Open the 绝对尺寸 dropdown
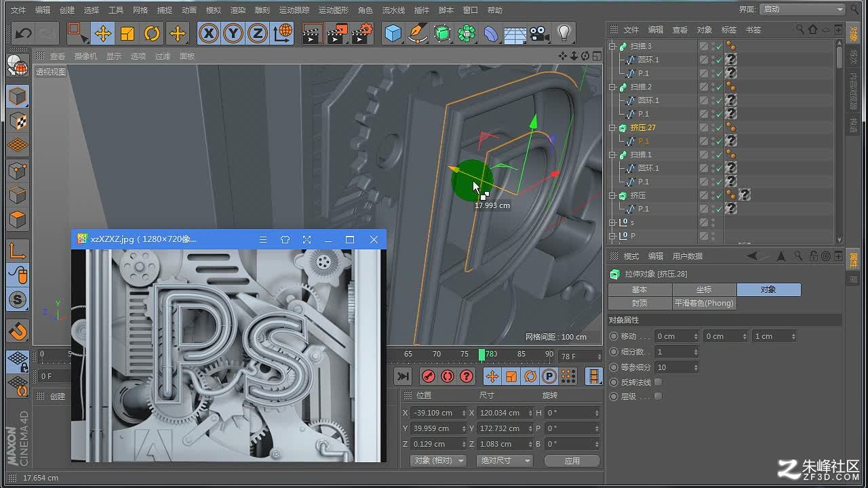 [505, 460]
